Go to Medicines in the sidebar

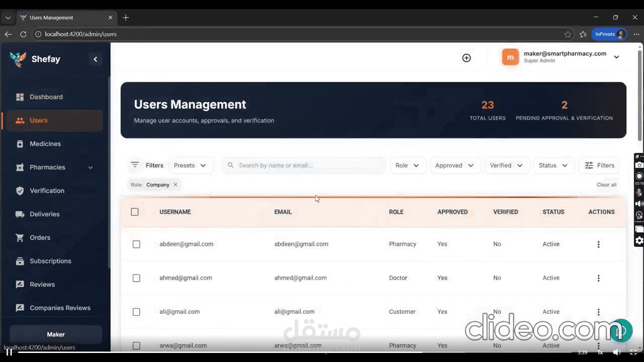(x=45, y=144)
